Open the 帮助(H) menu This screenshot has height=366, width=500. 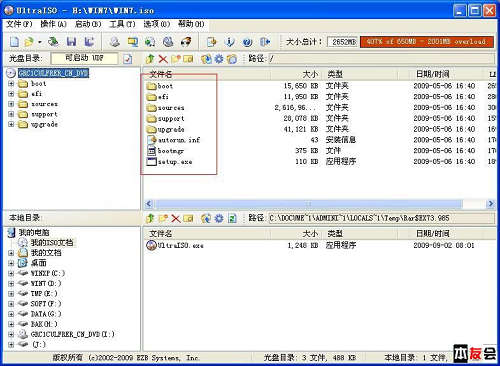click(x=191, y=24)
